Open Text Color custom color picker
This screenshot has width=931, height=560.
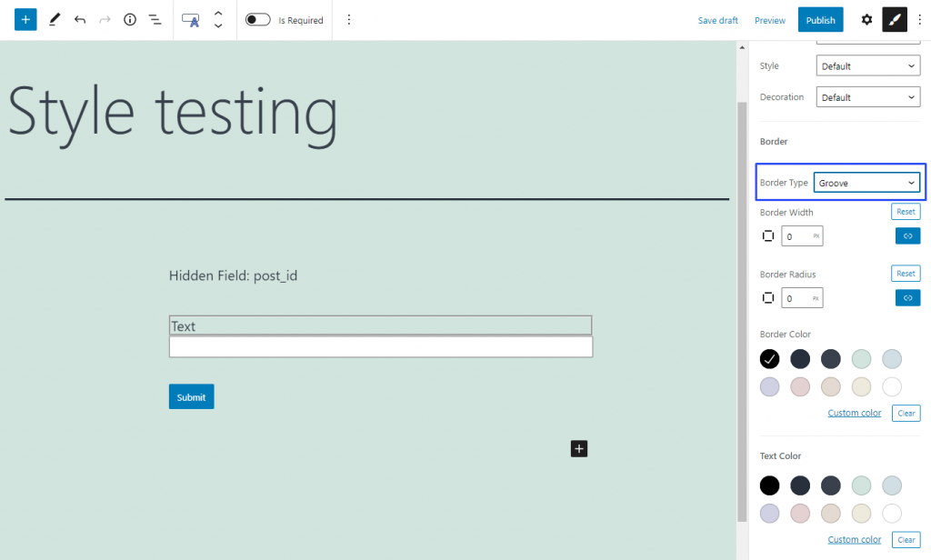click(854, 539)
